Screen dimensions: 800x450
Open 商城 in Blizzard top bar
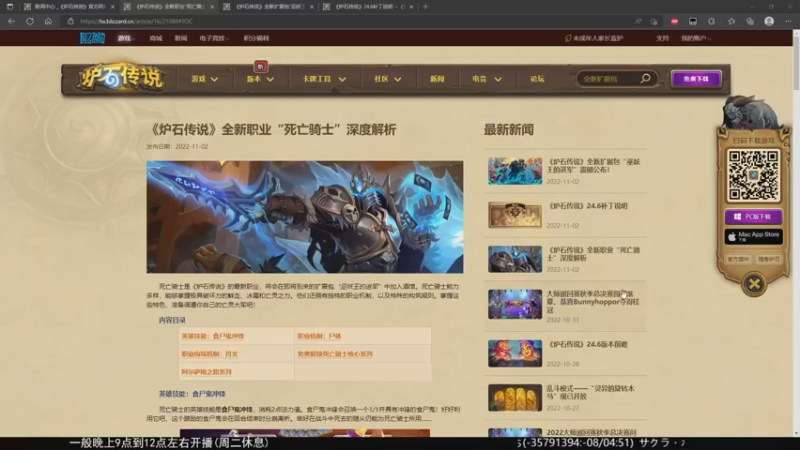coord(156,38)
